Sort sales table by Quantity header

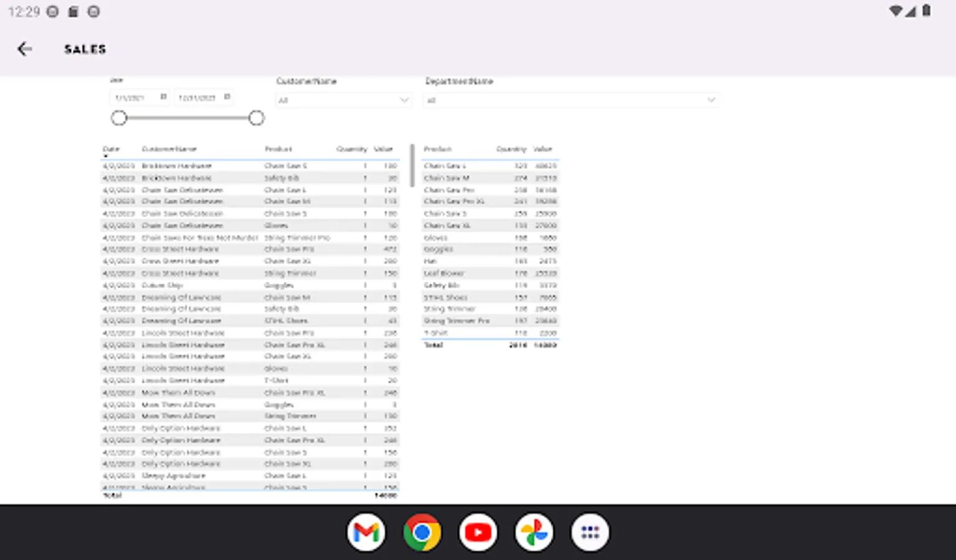click(x=352, y=149)
